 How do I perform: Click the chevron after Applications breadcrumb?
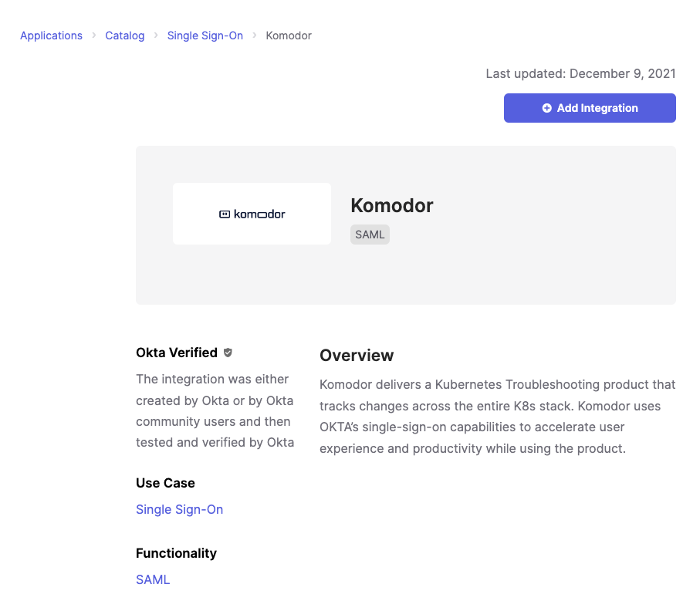(93, 35)
